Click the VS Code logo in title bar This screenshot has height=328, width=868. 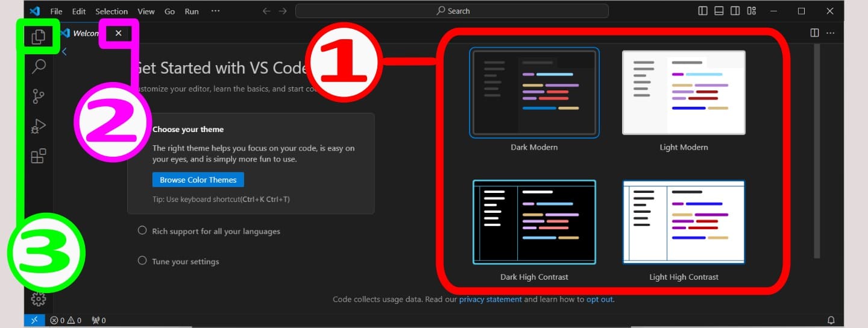coord(35,11)
